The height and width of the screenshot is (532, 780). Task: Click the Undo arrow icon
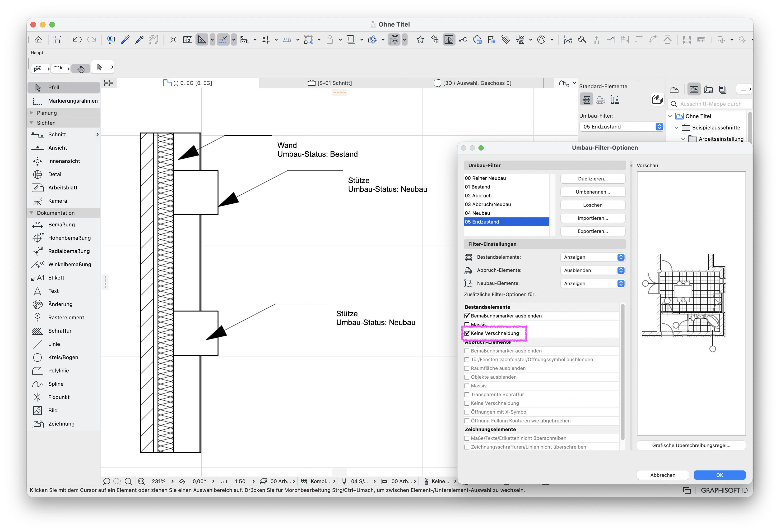point(77,40)
